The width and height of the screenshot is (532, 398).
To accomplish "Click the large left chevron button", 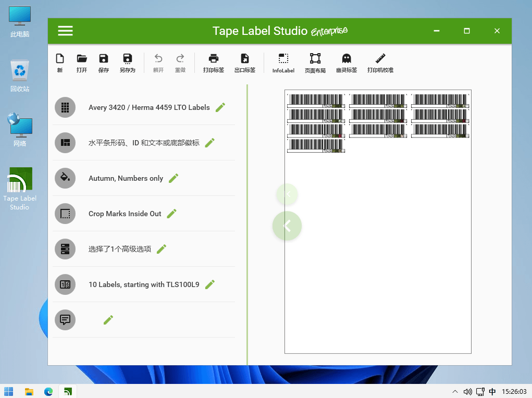I will pos(287,226).
